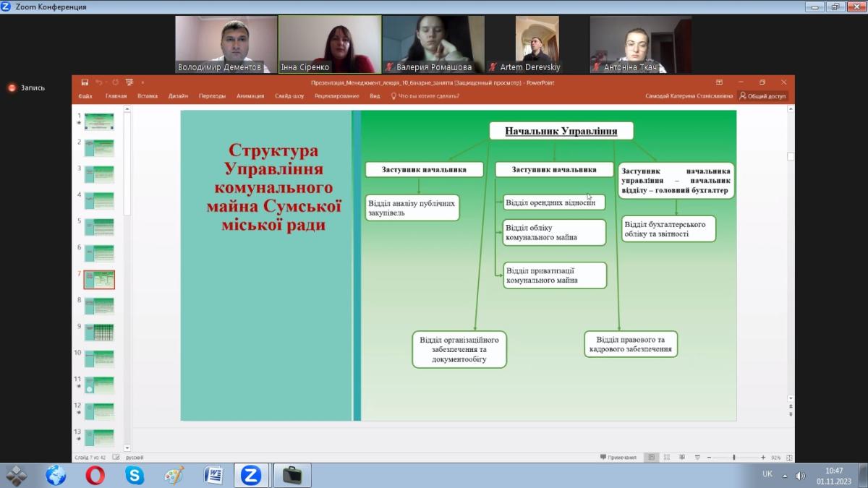Select slide 3 thumbnail
The image size is (868, 488).
coord(99,174)
